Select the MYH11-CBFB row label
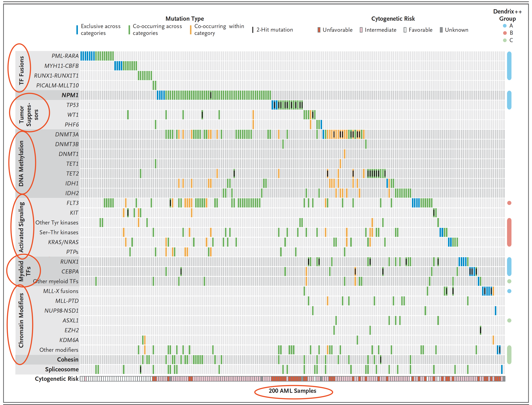The width and height of the screenshot is (532, 405). (61, 66)
